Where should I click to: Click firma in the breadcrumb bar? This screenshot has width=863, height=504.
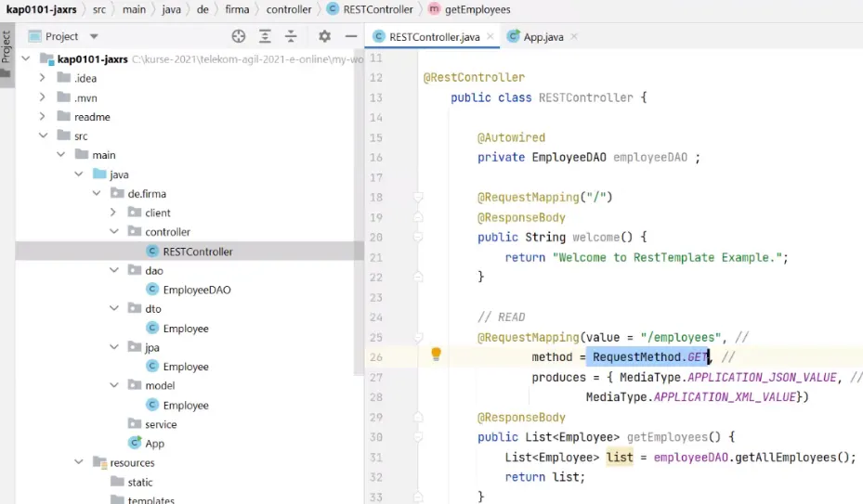237,9
